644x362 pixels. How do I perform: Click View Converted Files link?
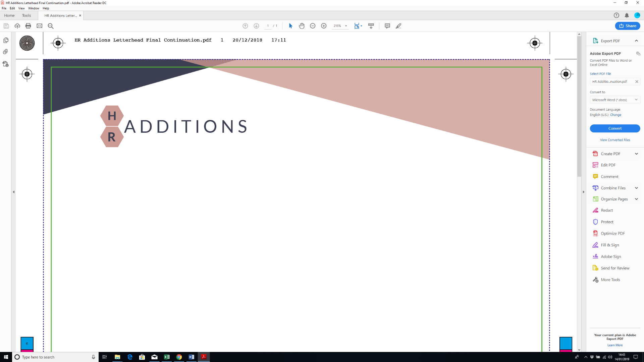click(x=615, y=140)
